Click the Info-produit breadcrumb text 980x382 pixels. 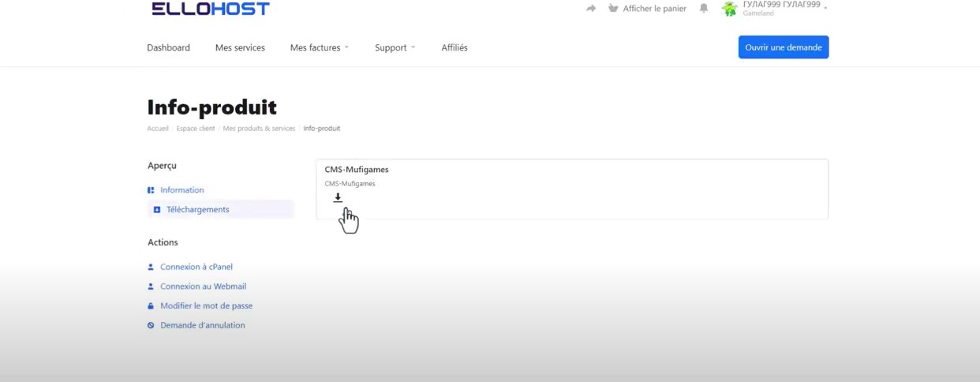click(x=322, y=129)
